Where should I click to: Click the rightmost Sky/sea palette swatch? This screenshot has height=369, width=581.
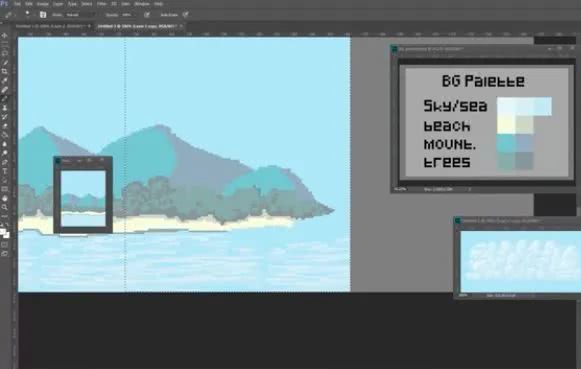[x=542, y=106]
